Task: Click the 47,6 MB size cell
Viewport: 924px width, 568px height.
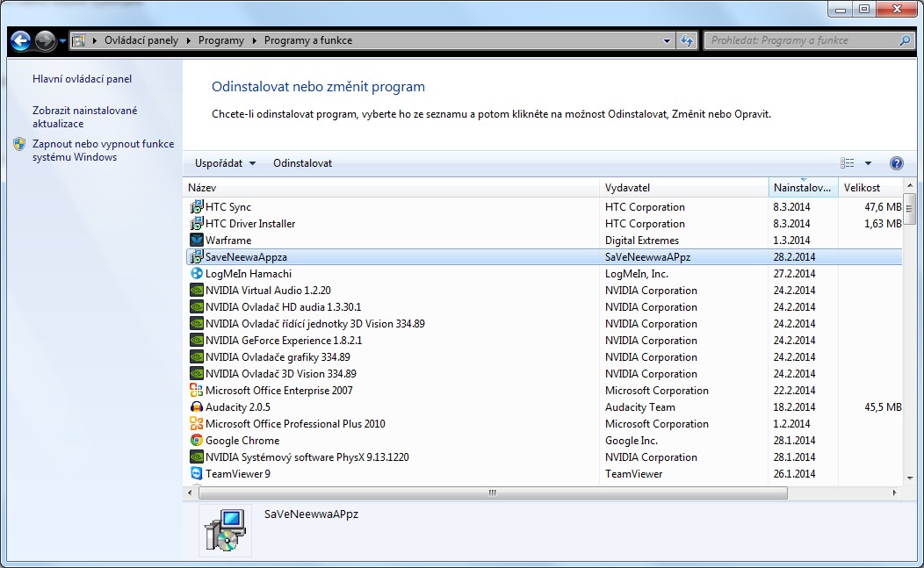Action: point(883,207)
